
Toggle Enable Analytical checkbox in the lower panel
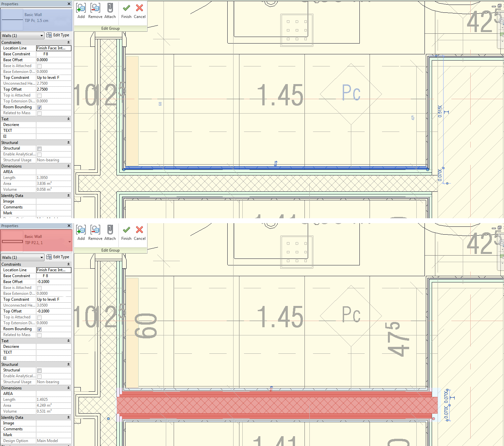tap(39, 376)
